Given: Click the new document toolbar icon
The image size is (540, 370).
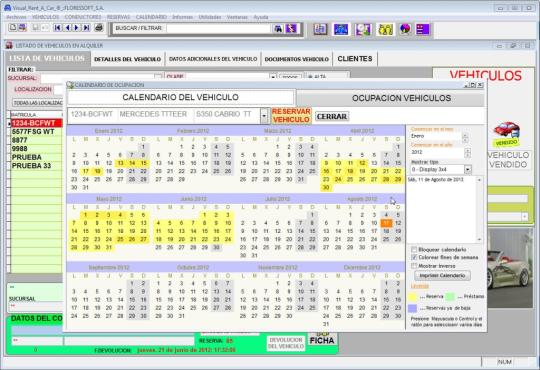Looking at the screenshot, I should point(13,28).
